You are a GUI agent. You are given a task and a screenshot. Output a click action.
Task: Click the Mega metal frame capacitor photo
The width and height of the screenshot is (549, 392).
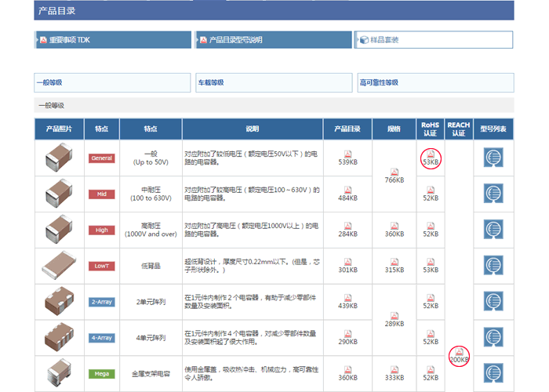click(59, 373)
